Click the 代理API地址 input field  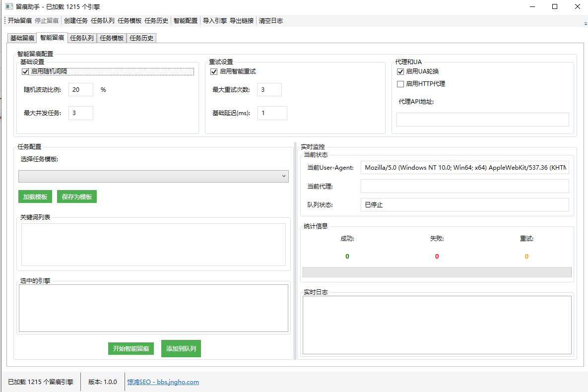482,120
